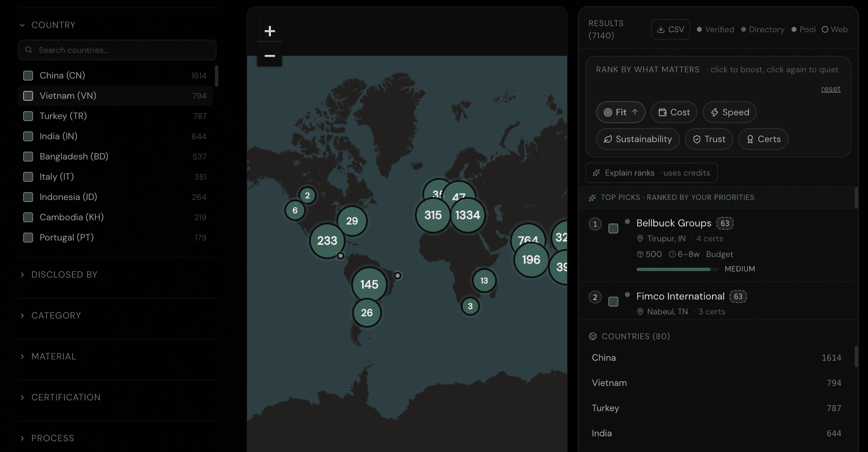
Task: Boost the Trust ranking priority
Action: click(709, 139)
